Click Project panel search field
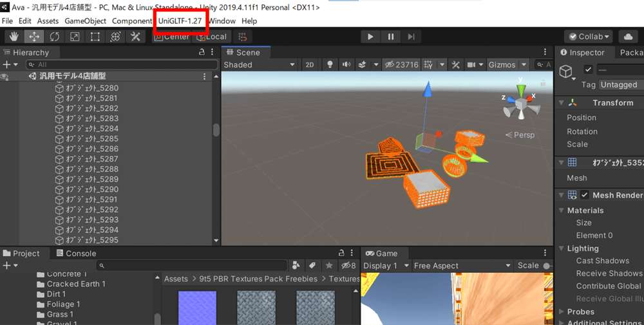The width and height of the screenshot is (644, 325). click(x=192, y=266)
